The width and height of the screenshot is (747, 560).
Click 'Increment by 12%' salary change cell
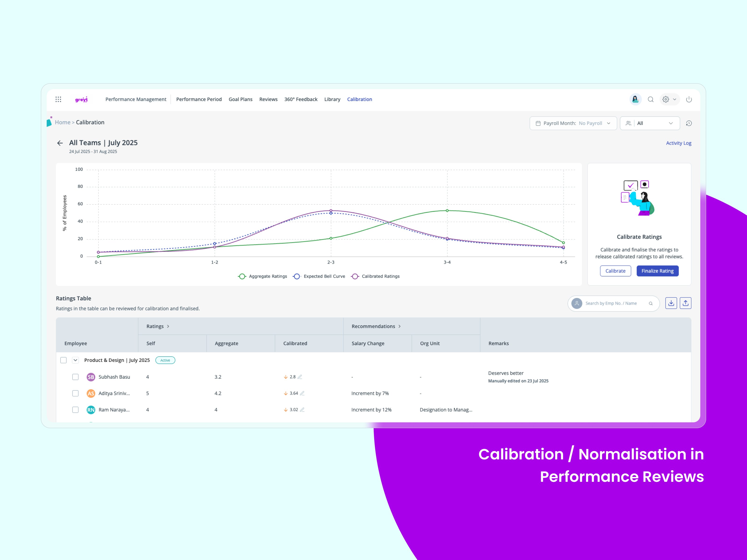click(371, 409)
